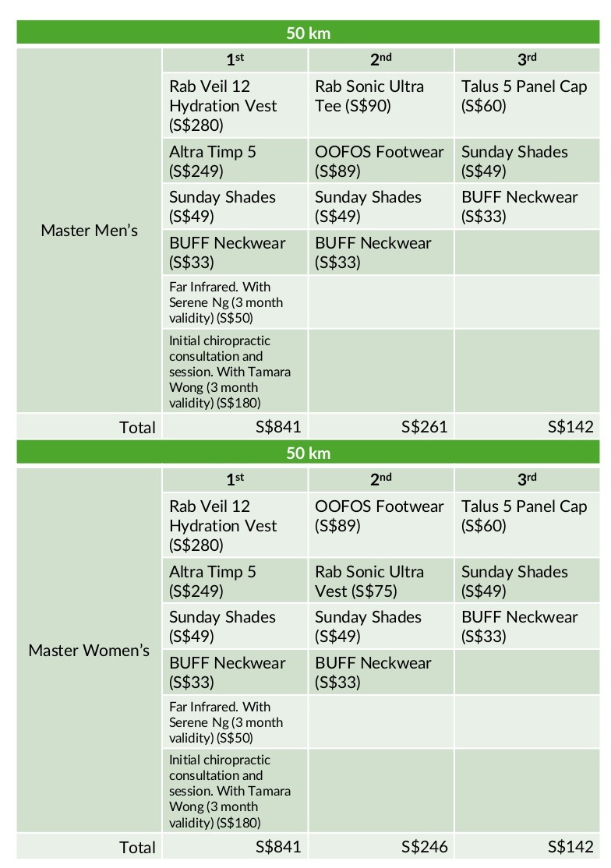This screenshot has width=611, height=868.
Task: Select the Master Women's category cell
Action: 89,651
